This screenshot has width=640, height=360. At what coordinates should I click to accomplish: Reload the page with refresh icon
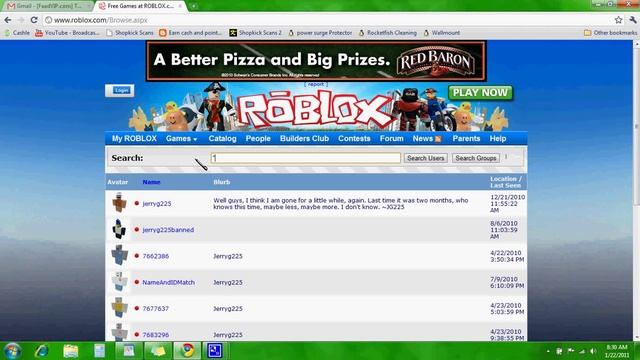34,20
